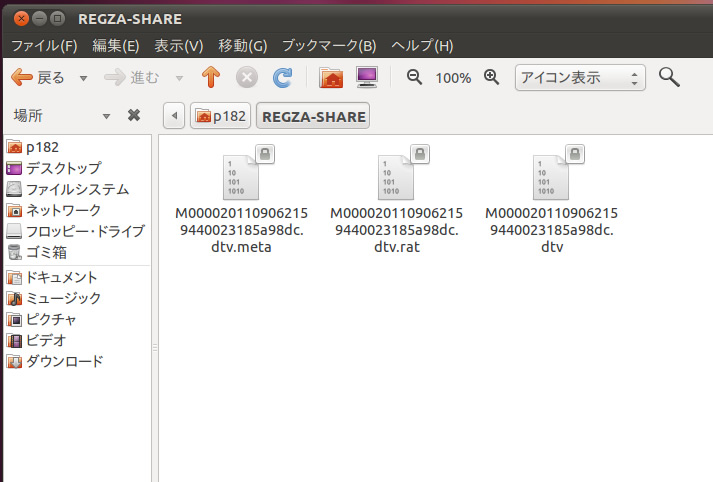Open the 編集(E) menu
This screenshot has width=713, height=482.
pyautogui.click(x=115, y=45)
